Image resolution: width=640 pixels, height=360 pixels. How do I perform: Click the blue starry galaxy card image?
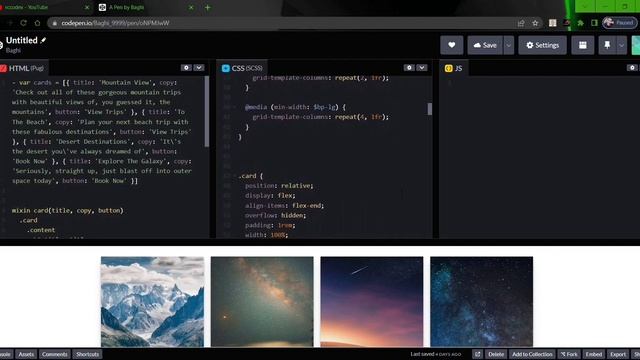[x=482, y=302]
